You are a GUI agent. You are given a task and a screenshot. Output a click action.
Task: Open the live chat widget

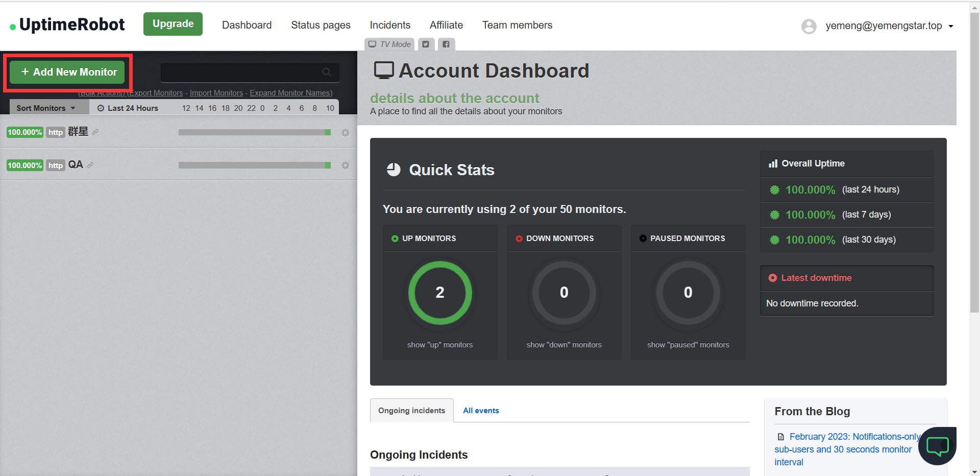point(937,446)
